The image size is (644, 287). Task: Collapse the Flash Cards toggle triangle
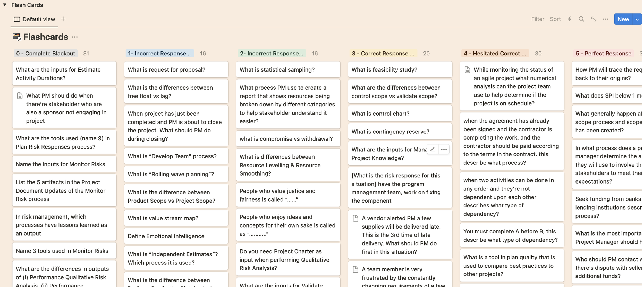pyautogui.click(x=5, y=5)
